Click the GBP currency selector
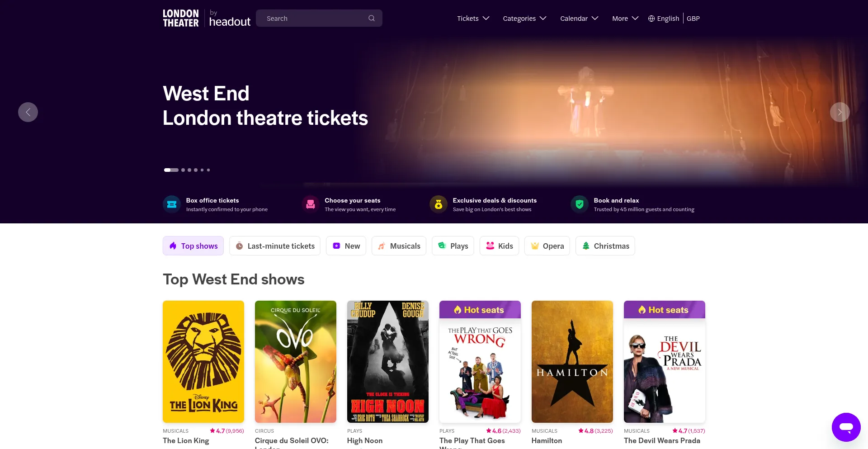868x449 pixels. pos(693,19)
